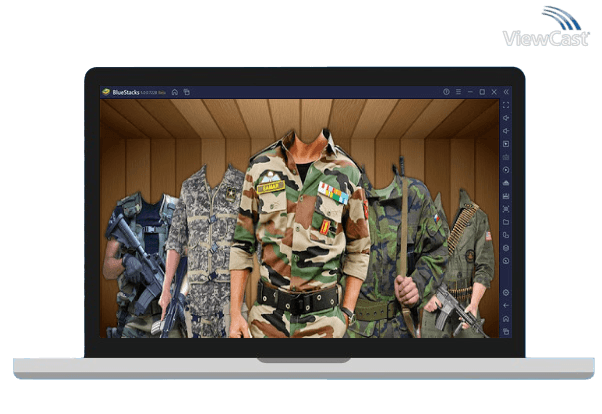
Task: Click the icon below the macro recorder
Action: pyautogui.click(x=506, y=183)
